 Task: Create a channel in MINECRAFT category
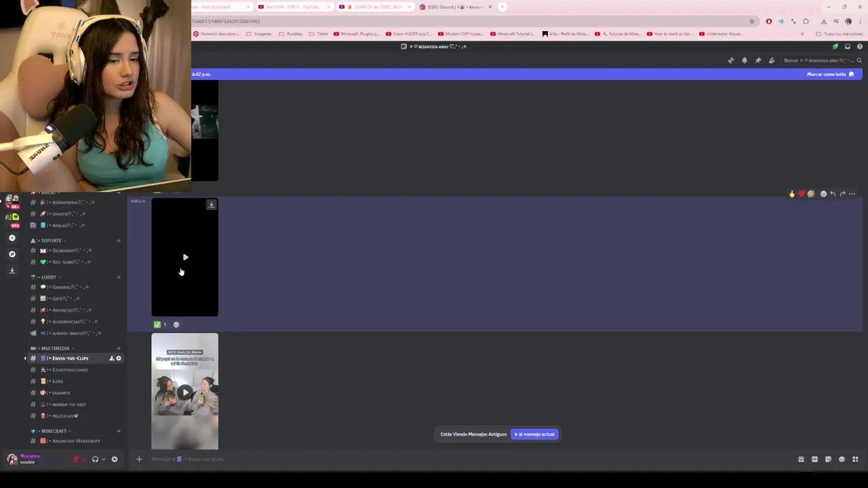pos(119,431)
